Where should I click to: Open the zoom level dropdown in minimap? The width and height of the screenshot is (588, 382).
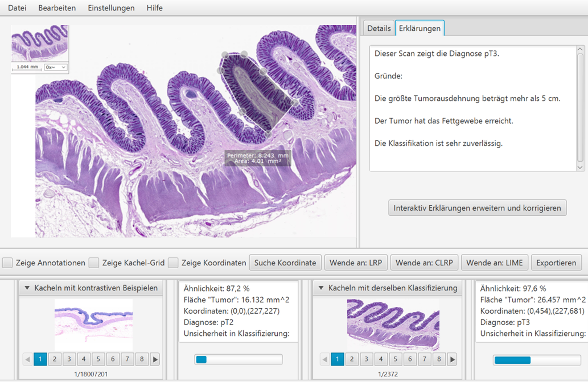tap(56, 67)
